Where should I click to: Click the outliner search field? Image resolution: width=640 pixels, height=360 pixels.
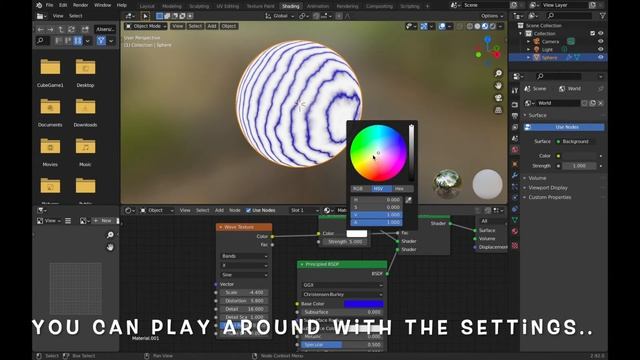(569, 16)
